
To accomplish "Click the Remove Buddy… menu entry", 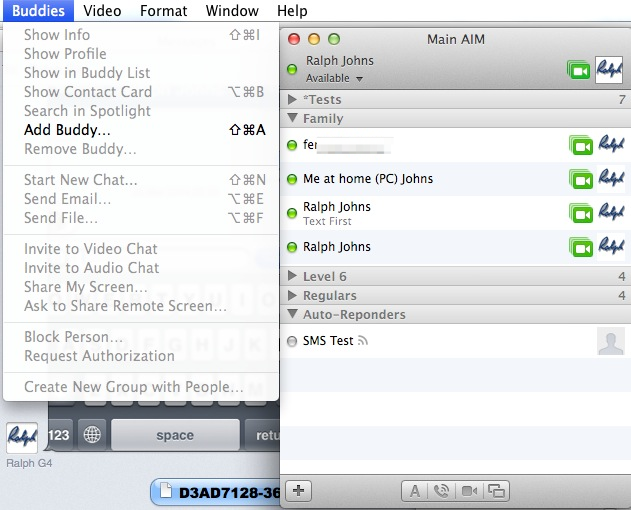I will [141, 149].
